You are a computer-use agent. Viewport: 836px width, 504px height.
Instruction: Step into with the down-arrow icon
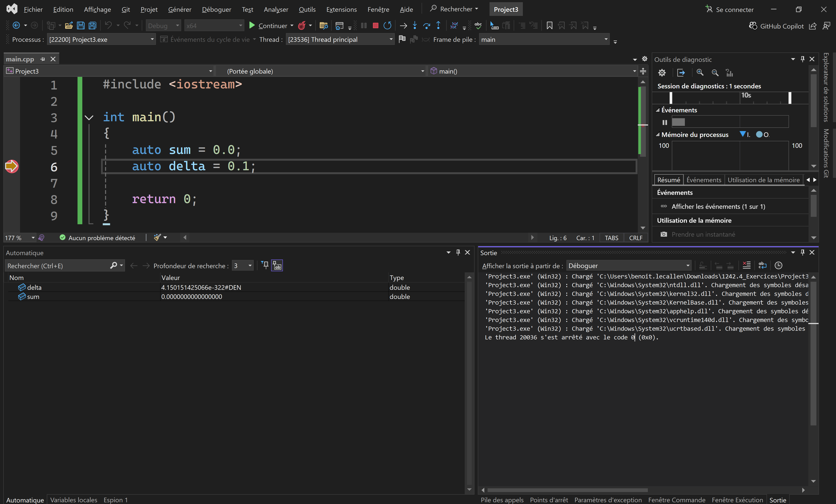415,26
